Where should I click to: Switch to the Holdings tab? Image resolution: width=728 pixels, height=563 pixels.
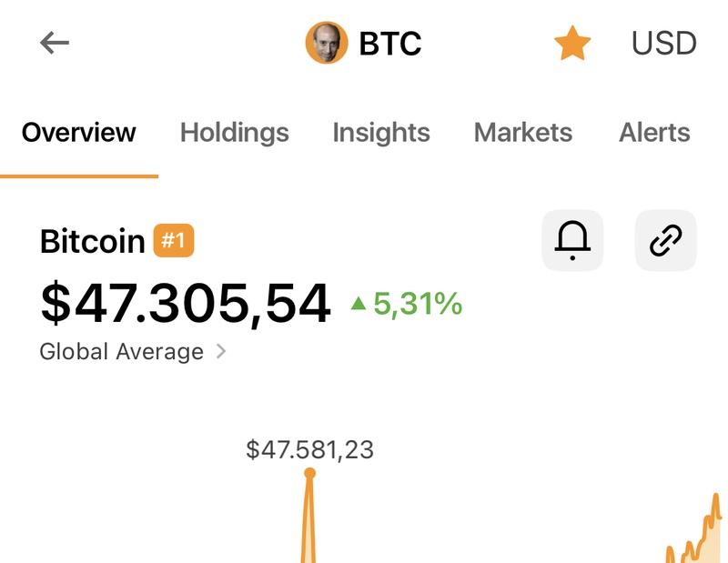(x=235, y=133)
